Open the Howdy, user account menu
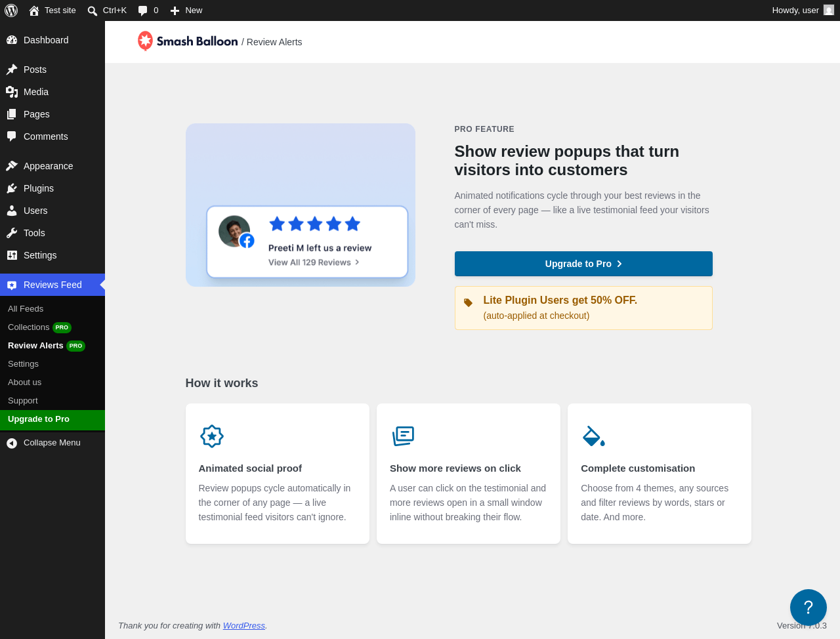The image size is (840, 639). pos(803,10)
